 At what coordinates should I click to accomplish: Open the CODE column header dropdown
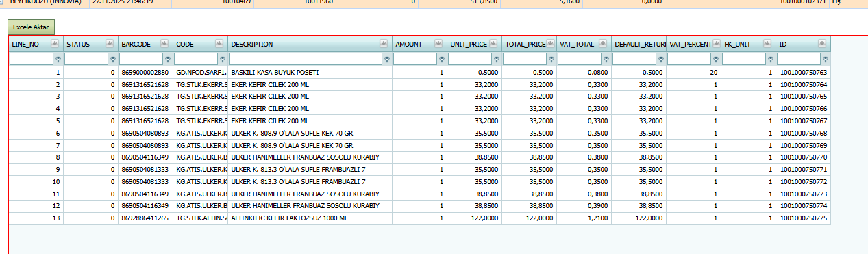pyautogui.click(x=219, y=44)
